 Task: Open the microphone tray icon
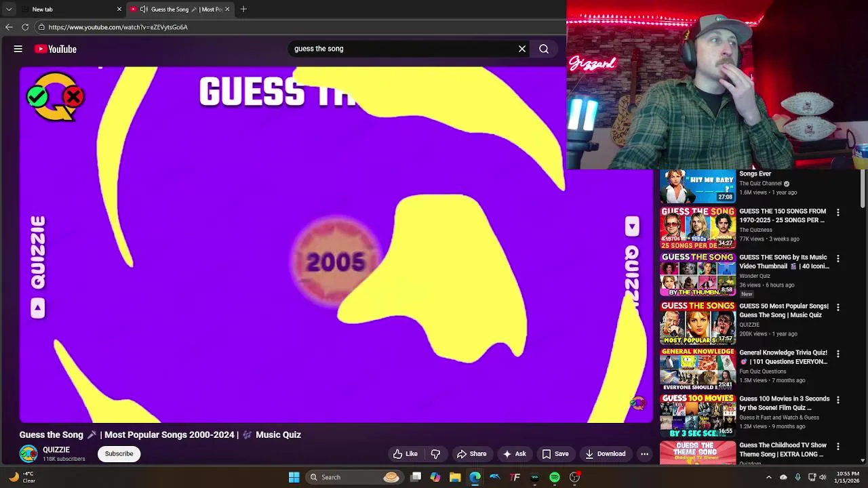coord(797,477)
